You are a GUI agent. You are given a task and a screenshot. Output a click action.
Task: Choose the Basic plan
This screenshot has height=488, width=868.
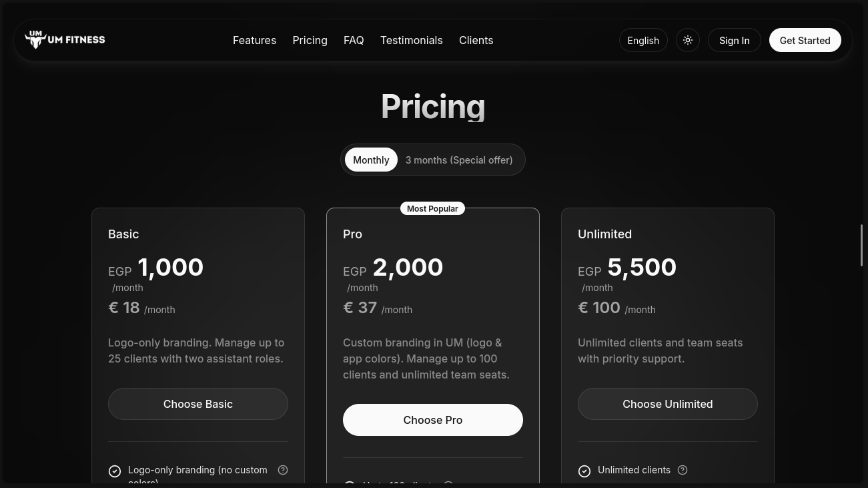point(198,404)
